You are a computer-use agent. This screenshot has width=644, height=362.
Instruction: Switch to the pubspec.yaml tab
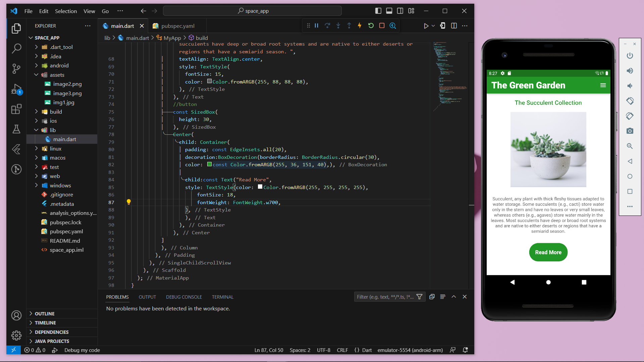click(x=178, y=26)
